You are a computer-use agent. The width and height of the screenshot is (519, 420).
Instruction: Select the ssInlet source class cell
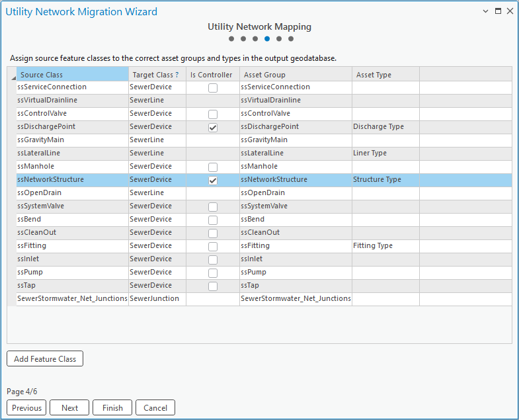coord(73,259)
